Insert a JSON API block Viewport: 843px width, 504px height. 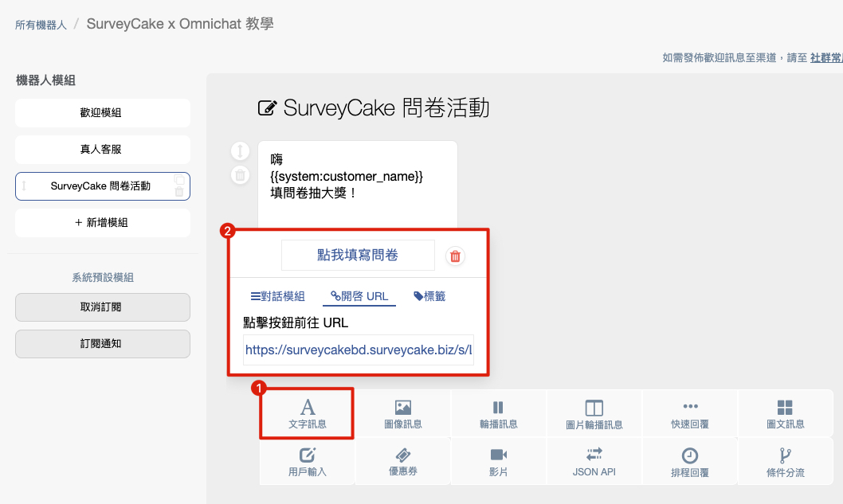click(594, 462)
